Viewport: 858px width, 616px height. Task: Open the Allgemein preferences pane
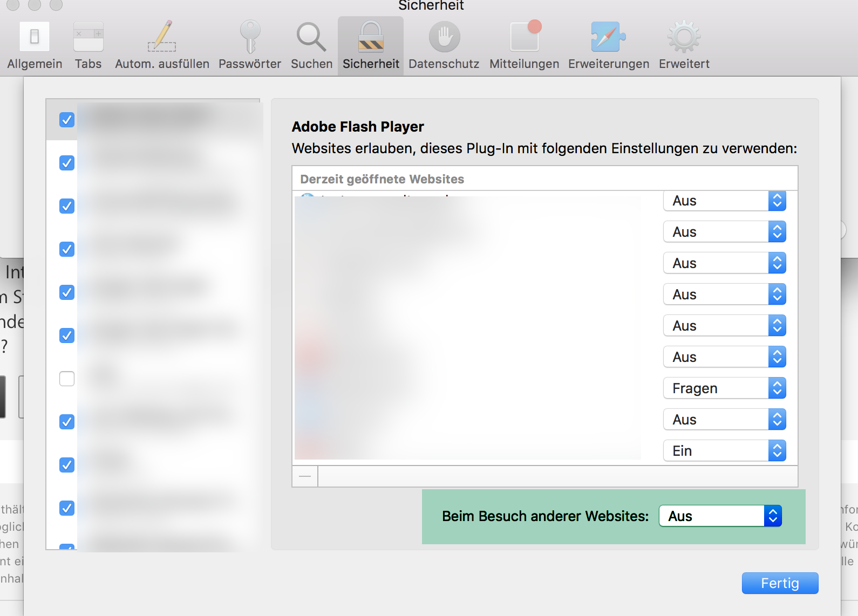pos(35,46)
